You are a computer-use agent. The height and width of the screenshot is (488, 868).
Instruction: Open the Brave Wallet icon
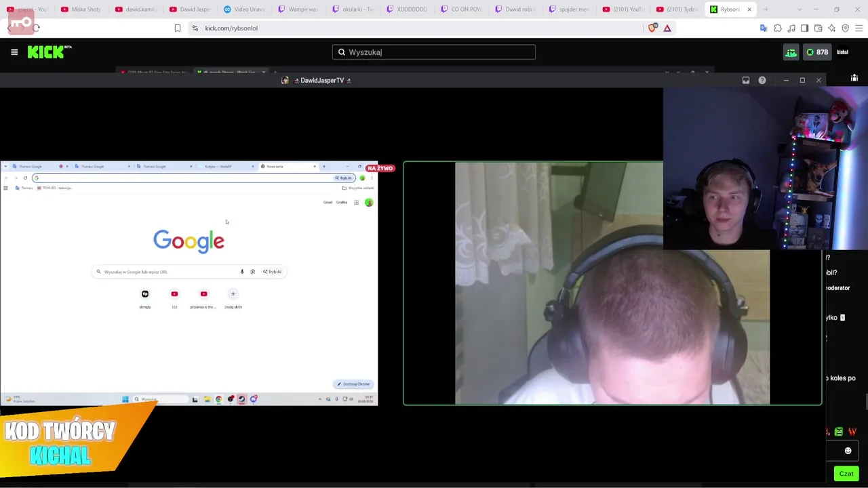coord(818,28)
